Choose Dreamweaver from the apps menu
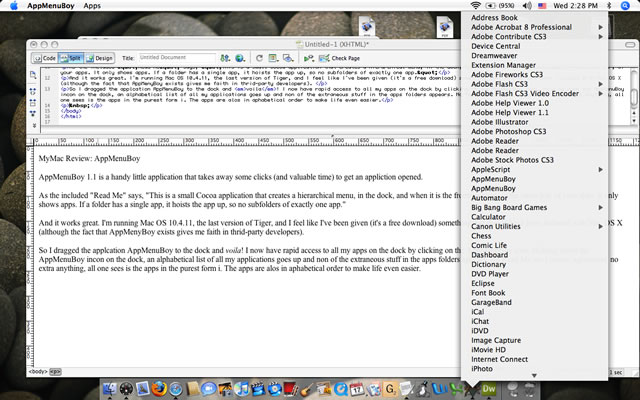This screenshot has width=640, height=400. coord(534,56)
